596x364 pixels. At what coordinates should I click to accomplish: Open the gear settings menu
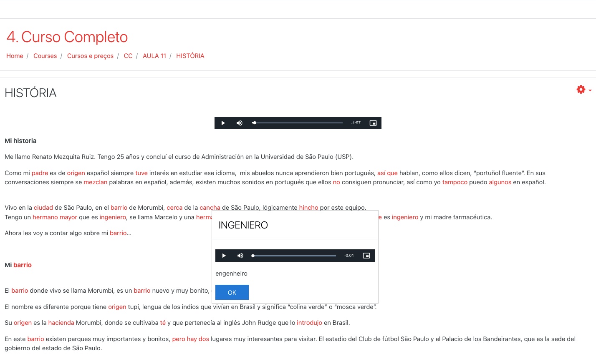[581, 90]
